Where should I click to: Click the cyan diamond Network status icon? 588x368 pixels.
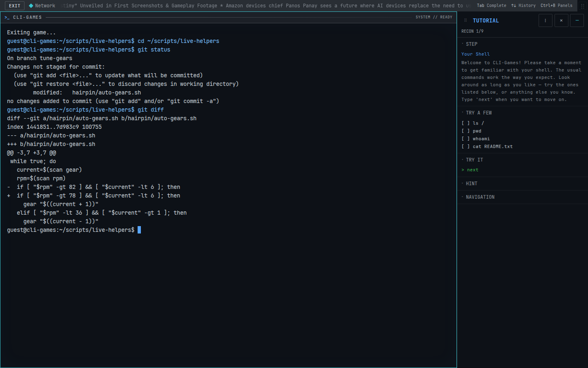pyautogui.click(x=31, y=6)
